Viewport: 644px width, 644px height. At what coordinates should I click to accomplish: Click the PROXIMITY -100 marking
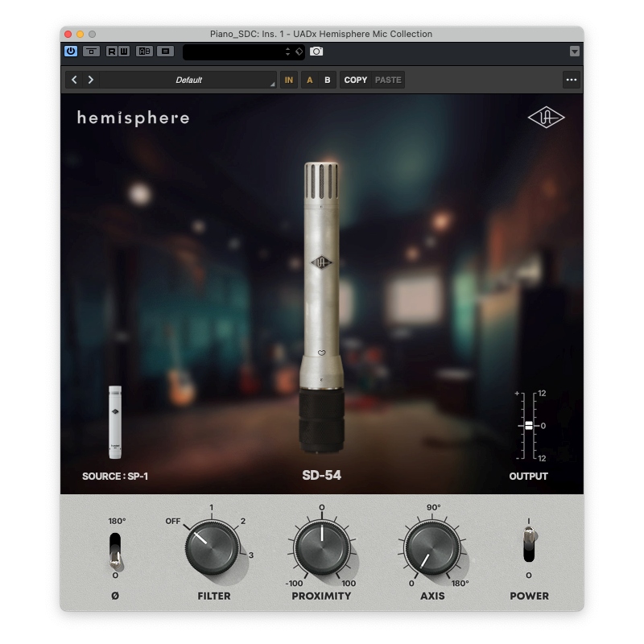[x=294, y=583]
